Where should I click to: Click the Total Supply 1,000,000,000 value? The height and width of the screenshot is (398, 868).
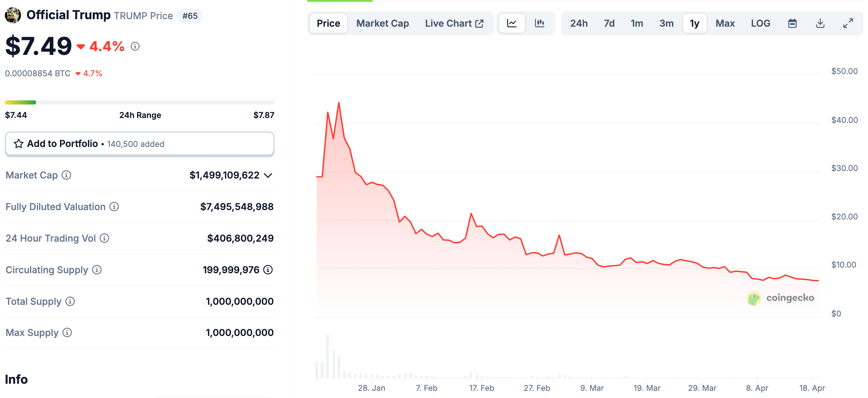[240, 301]
